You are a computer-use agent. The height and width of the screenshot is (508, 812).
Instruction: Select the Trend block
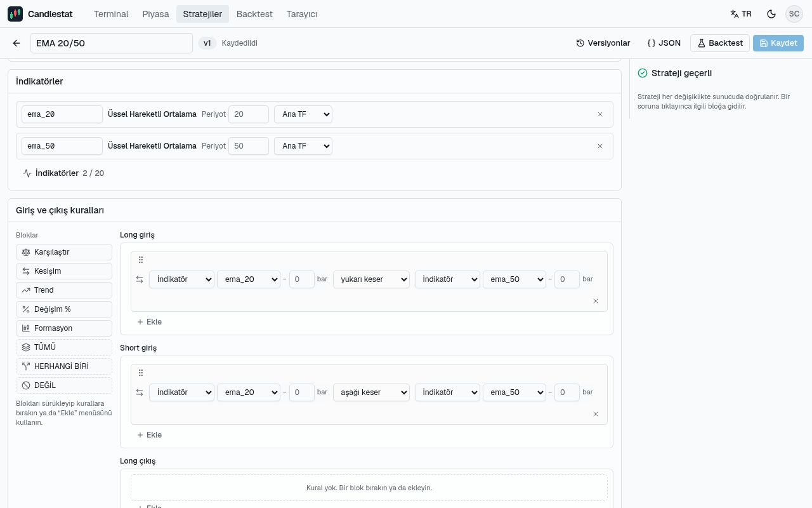[x=64, y=290]
